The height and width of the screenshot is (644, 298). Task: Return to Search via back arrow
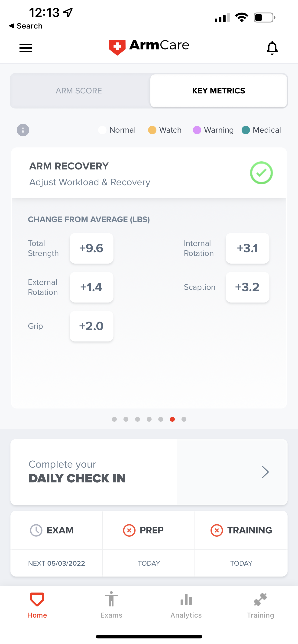12,26
